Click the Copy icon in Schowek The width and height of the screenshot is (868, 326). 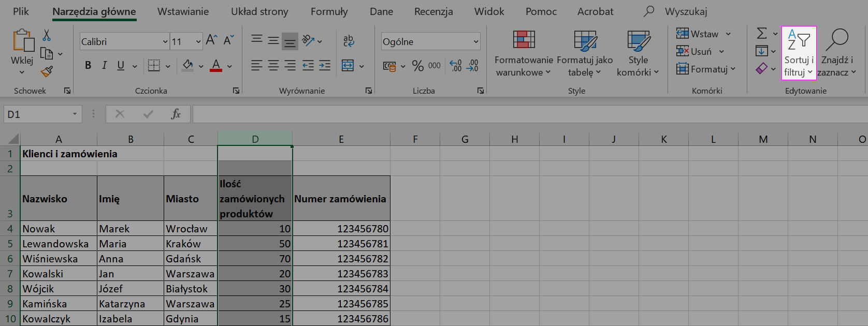[47, 53]
